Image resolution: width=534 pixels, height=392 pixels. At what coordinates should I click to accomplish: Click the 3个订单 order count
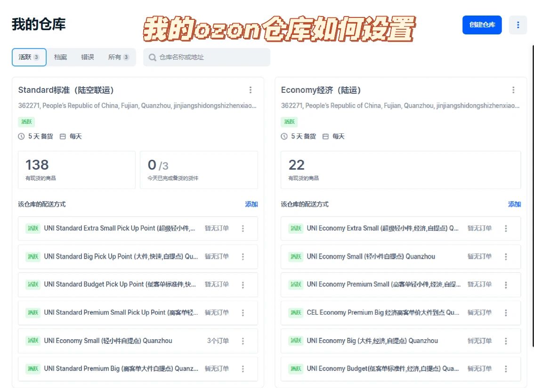point(218,341)
